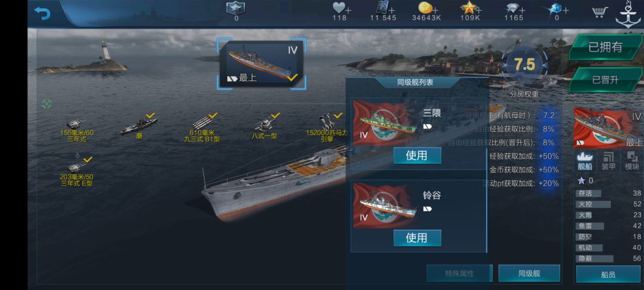The width and height of the screenshot is (644, 290).
Task: Tap the diamond currency icon showing 1165
Action: pyautogui.click(x=512, y=8)
